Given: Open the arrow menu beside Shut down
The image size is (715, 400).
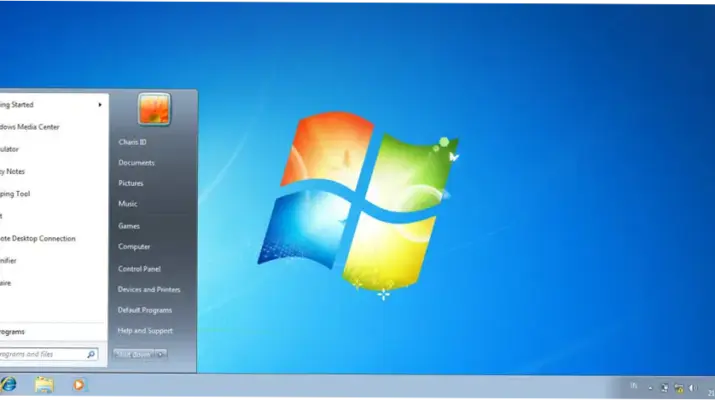Looking at the screenshot, I should click(161, 354).
